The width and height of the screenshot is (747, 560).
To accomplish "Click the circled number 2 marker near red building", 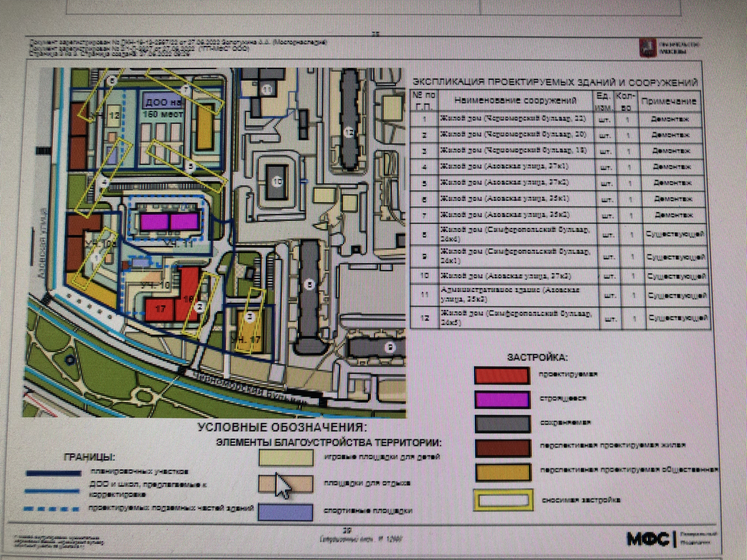I will [x=200, y=307].
